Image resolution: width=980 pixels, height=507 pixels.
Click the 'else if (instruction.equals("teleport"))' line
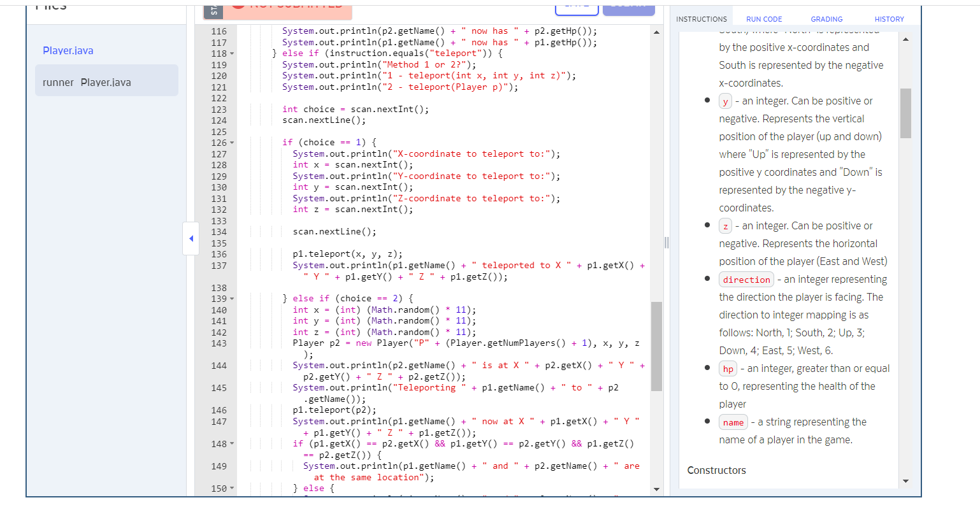pos(387,54)
